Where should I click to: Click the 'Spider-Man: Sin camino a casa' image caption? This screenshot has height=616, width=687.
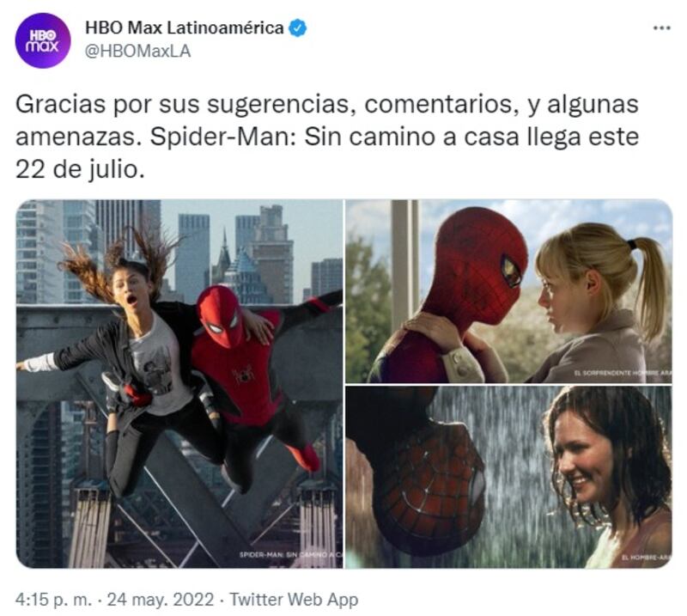[291, 555]
